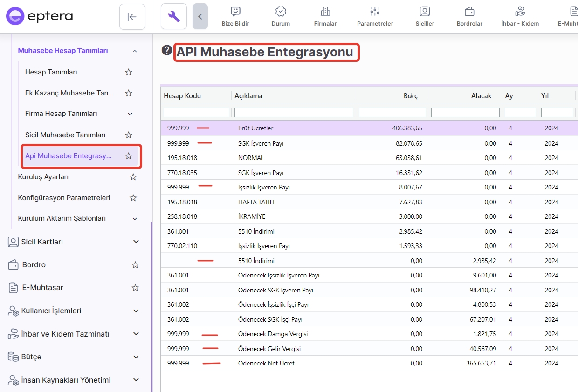578x392 pixels.
Task: Expand the Firma Hesap Tanımları submenu
Action: click(131, 114)
